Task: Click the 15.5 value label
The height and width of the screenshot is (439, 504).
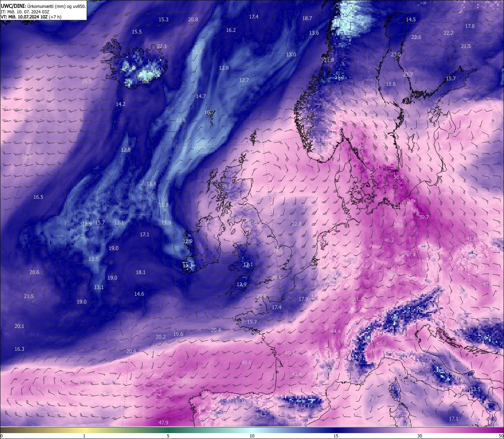Action: [x=137, y=32]
